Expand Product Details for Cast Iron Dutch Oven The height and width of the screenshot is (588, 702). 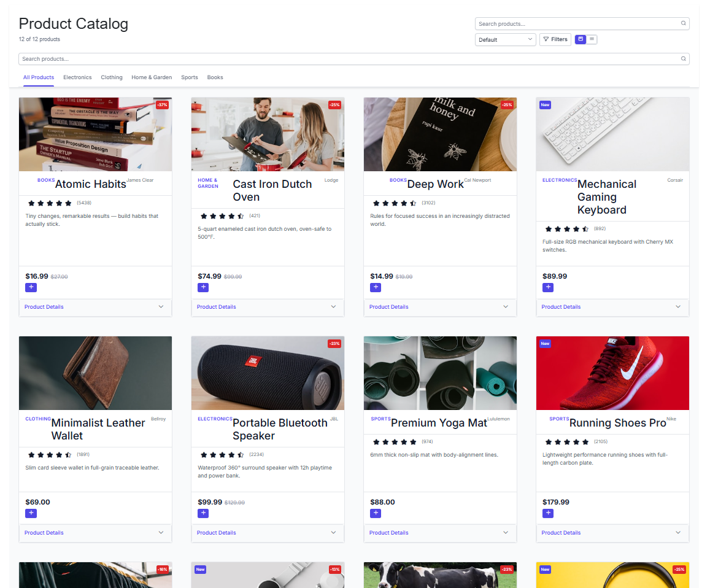tap(216, 306)
